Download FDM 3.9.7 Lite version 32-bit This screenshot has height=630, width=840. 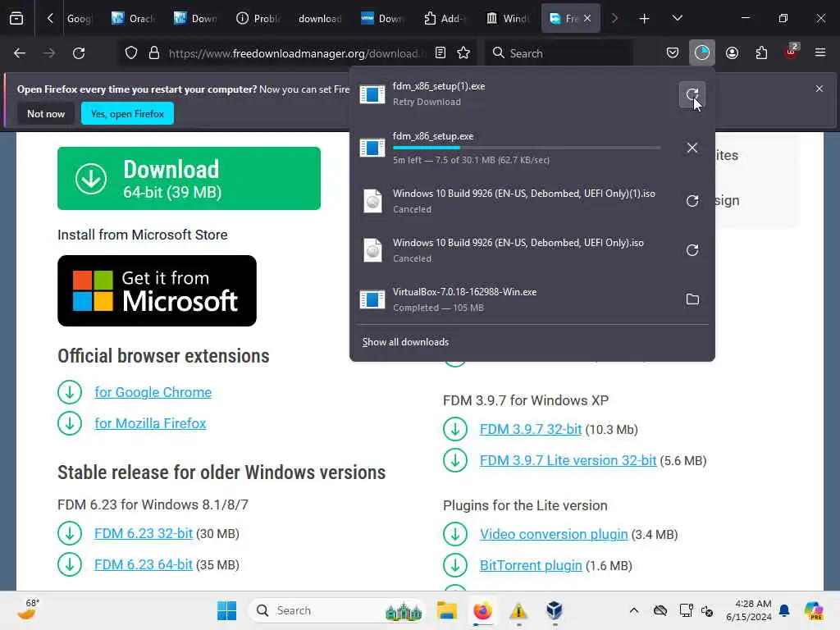click(x=568, y=461)
